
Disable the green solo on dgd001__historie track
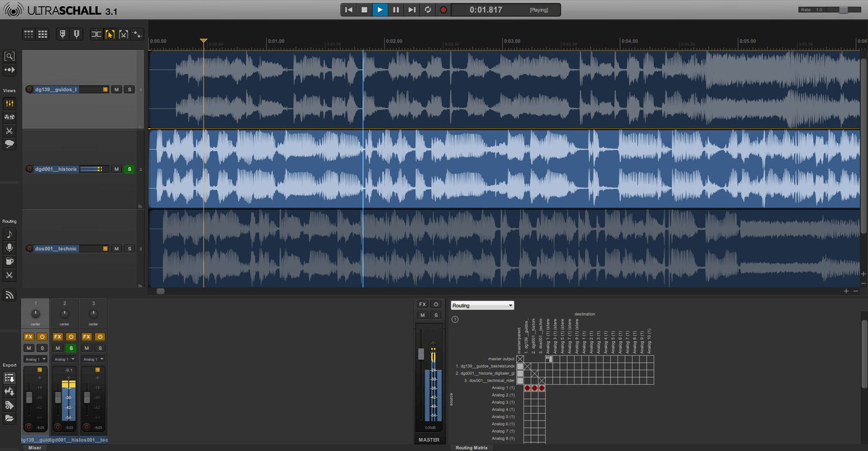pos(129,169)
